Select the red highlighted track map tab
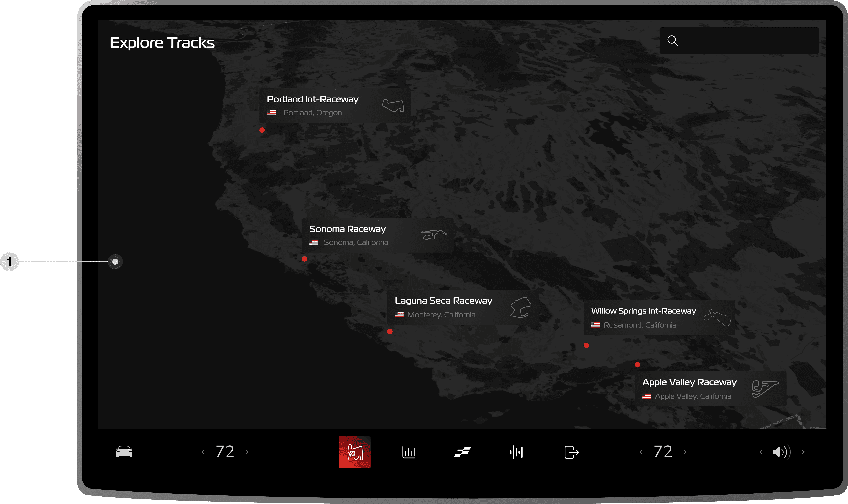 [355, 452]
